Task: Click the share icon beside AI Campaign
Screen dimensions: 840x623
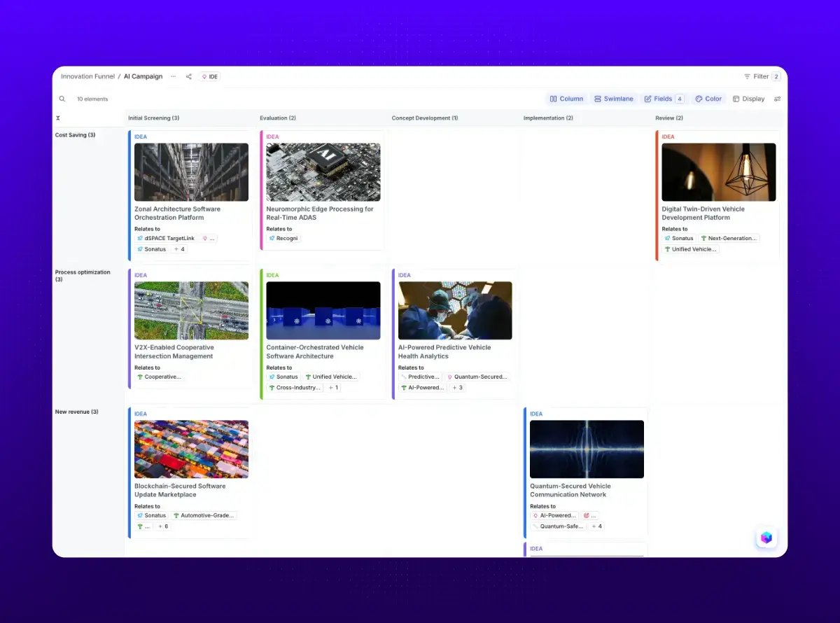Action: pos(188,76)
